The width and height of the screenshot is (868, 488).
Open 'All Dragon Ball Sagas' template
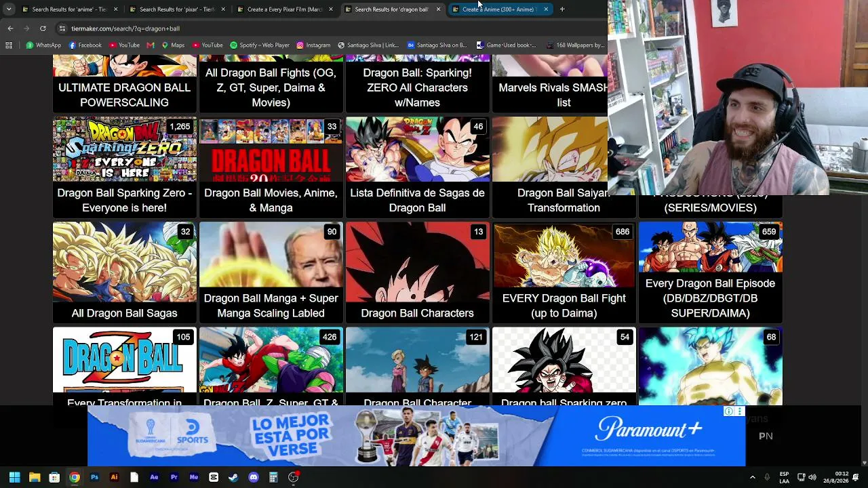pos(125,272)
